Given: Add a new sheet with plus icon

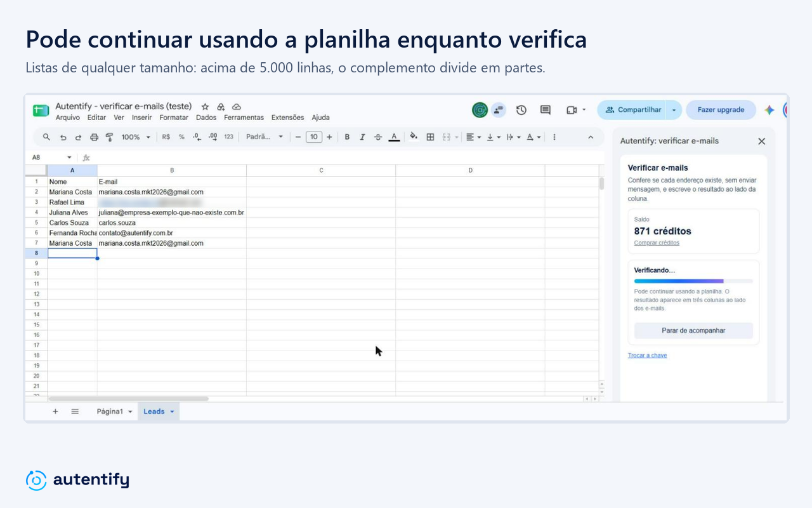Looking at the screenshot, I should pos(55,411).
